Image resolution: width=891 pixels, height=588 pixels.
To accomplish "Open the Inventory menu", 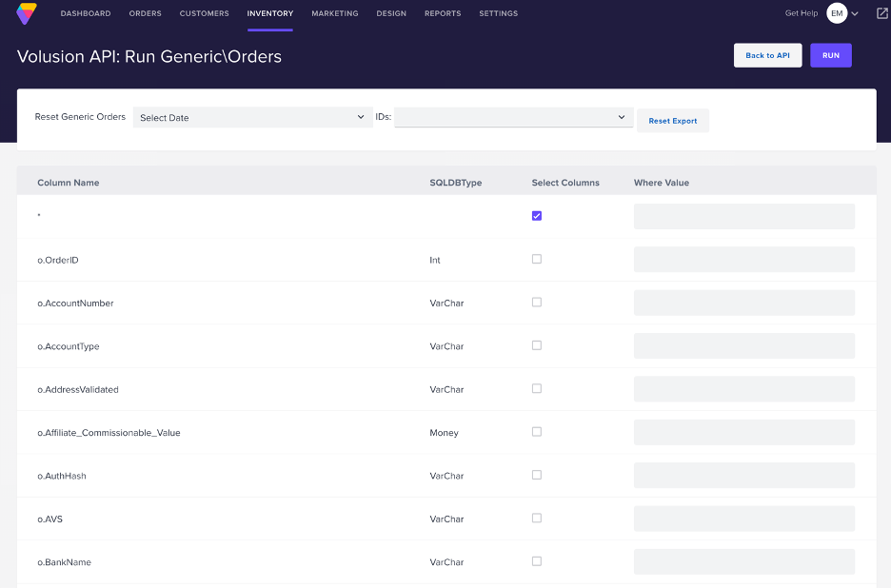I will (270, 13).
